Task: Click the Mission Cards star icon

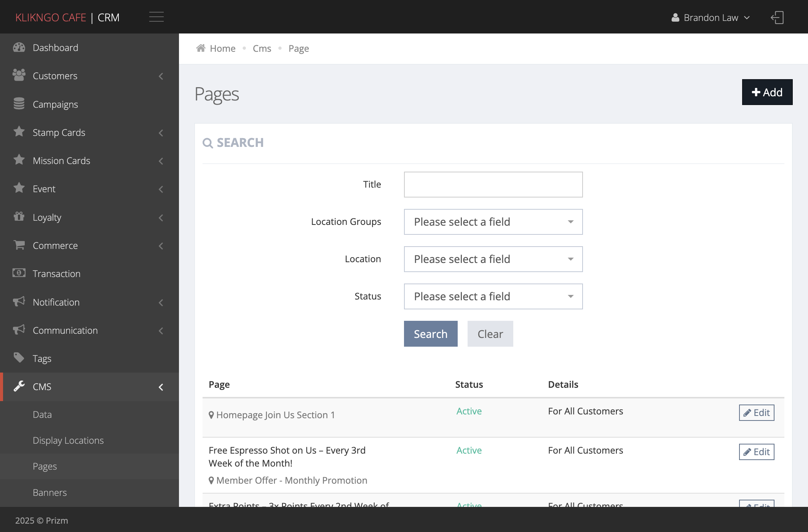Action: point(19,160)
